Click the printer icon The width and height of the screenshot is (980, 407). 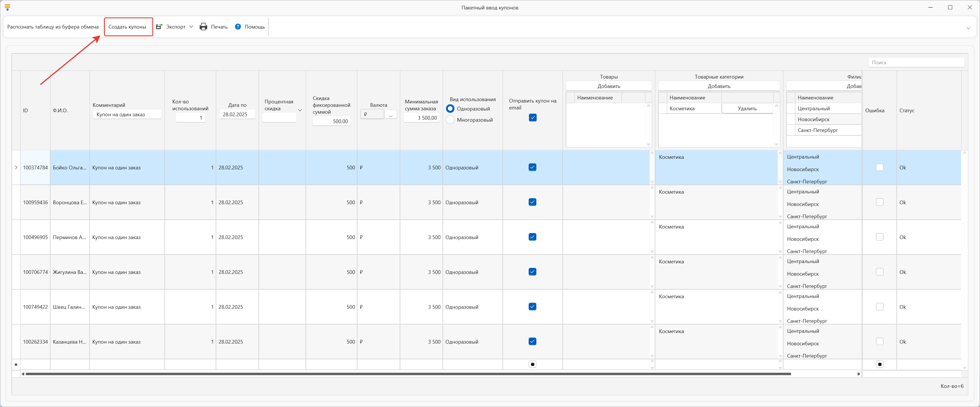[203, 27]
